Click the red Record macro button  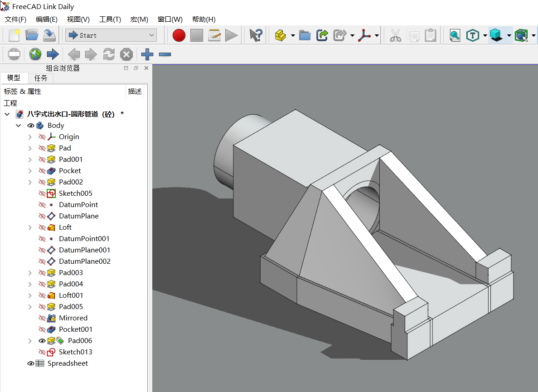click(x=179, y=35)
